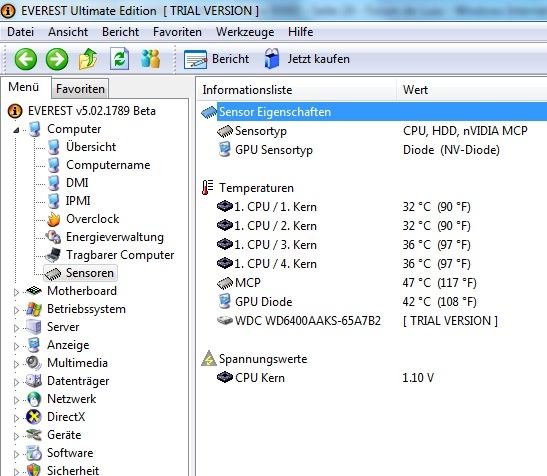This screenshot has height=476, width=547.
Task: Expand the Geräte tree node
Action: [16, 436]
